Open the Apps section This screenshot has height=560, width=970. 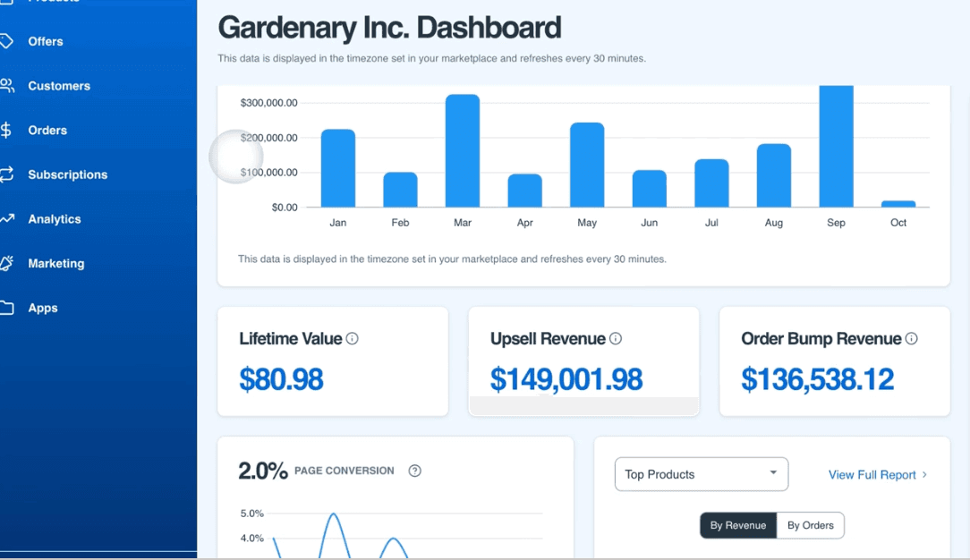(x=43, y=309)
